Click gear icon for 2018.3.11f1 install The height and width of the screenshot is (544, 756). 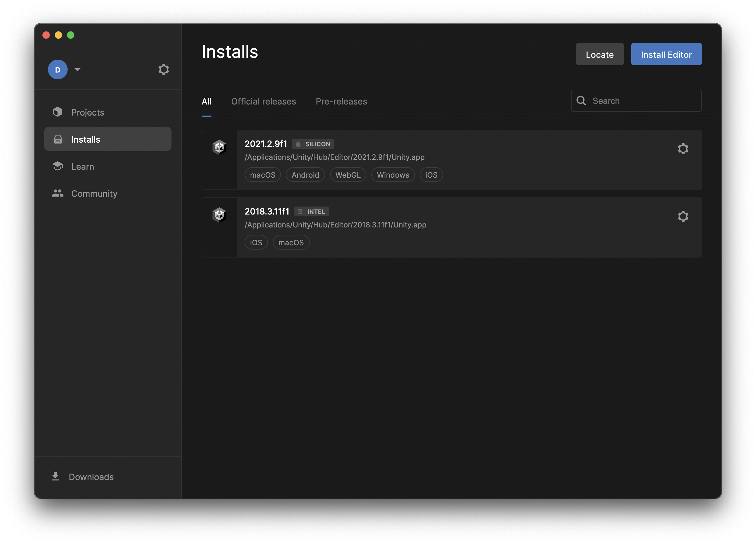click(x=683, y=216)
